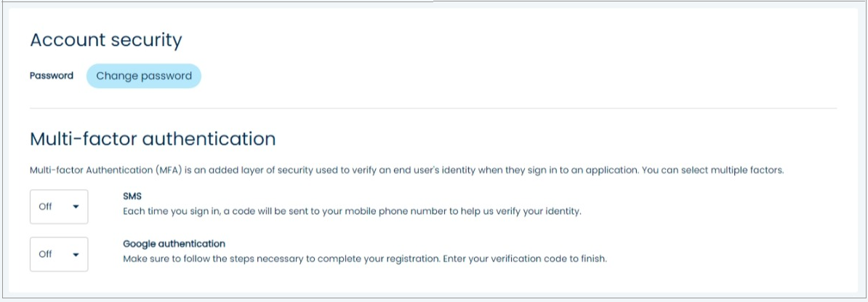Screen dimensions: 868x302
Task: Click the Password label
Action: 52,76
